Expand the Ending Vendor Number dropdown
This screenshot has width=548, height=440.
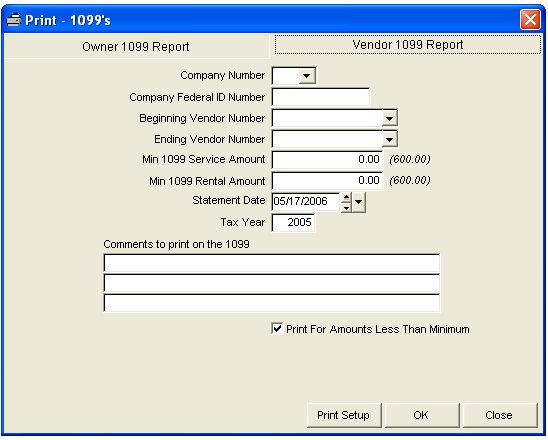point(389,139)
